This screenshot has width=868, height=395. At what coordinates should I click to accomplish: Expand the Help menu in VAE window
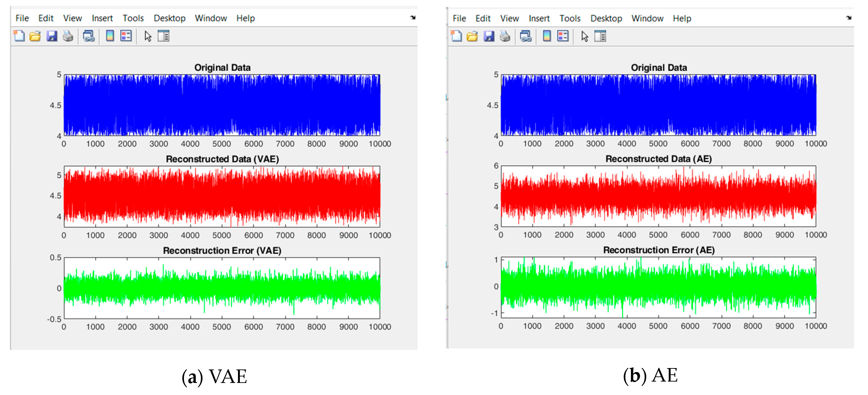[245, 18]
